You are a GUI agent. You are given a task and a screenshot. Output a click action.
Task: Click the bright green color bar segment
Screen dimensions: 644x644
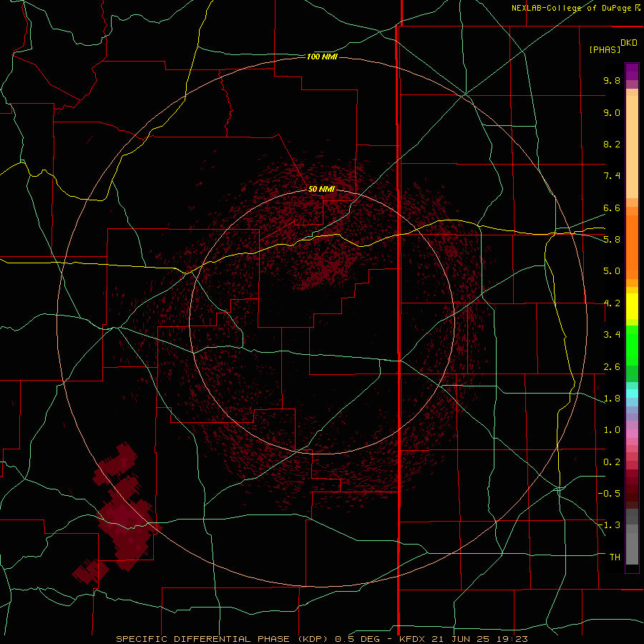pos(632,346)
